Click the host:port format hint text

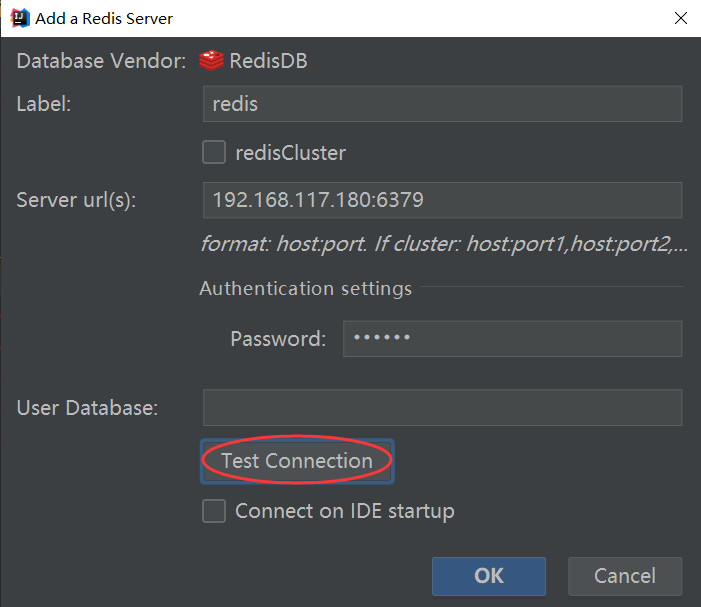[x=444, y=243]
